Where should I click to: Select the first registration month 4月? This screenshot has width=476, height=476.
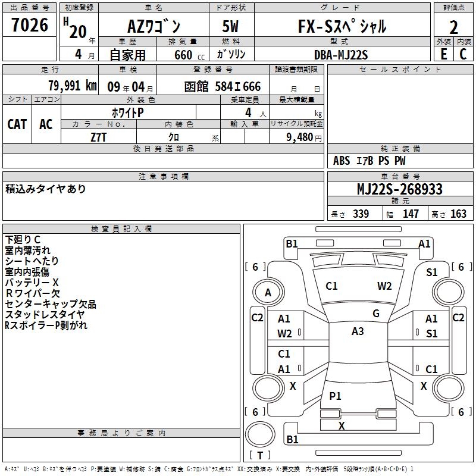pyautogui.click(x=85, y=55)
